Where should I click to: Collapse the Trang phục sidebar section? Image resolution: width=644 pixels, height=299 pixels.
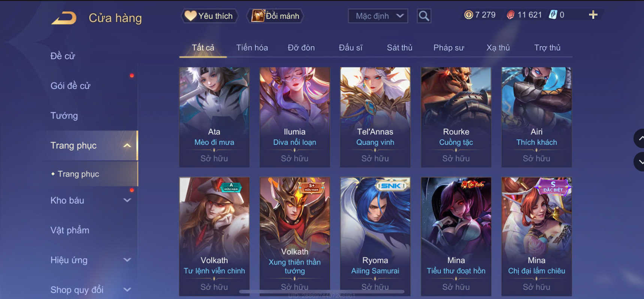(x=127, y=146)
